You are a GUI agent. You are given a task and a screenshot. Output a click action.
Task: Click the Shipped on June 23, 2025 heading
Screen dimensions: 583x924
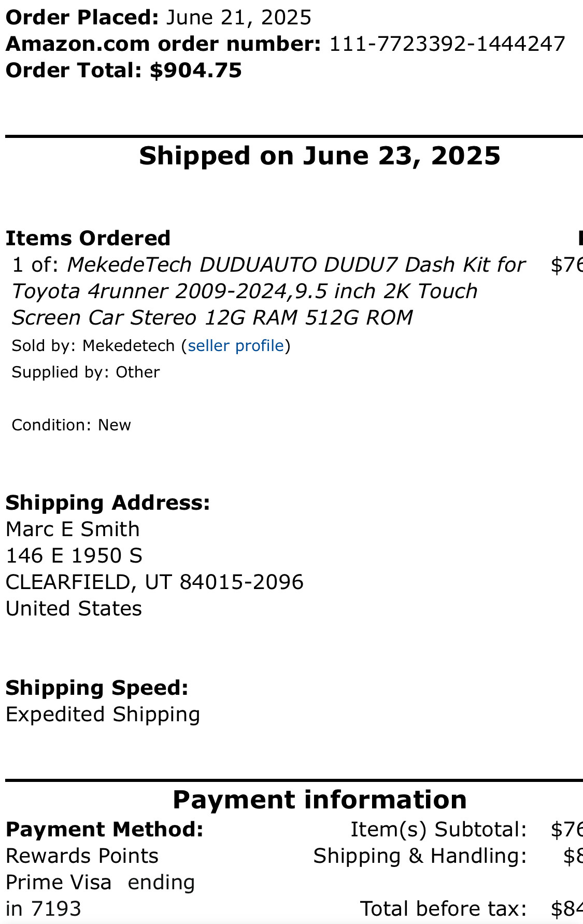pyautogui.click(x=320, y=156)
